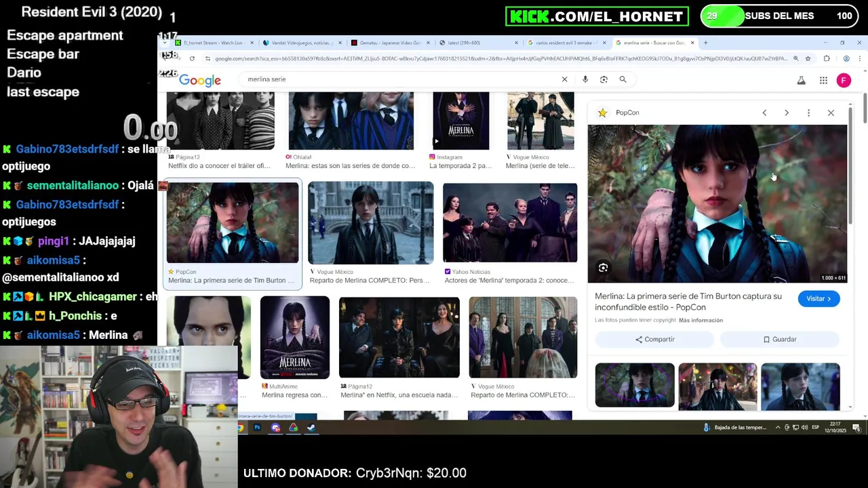Open Instagram 'La temporada 2' result caption
Image resolution: width=868 pixels, height=488 pixels.
point(460,166)
